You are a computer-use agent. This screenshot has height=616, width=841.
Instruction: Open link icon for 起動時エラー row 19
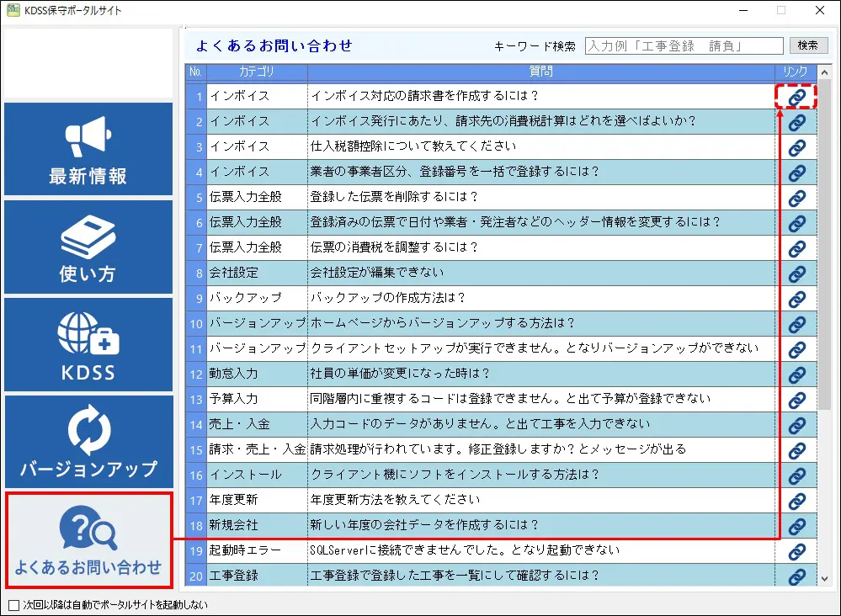(796, 551)
